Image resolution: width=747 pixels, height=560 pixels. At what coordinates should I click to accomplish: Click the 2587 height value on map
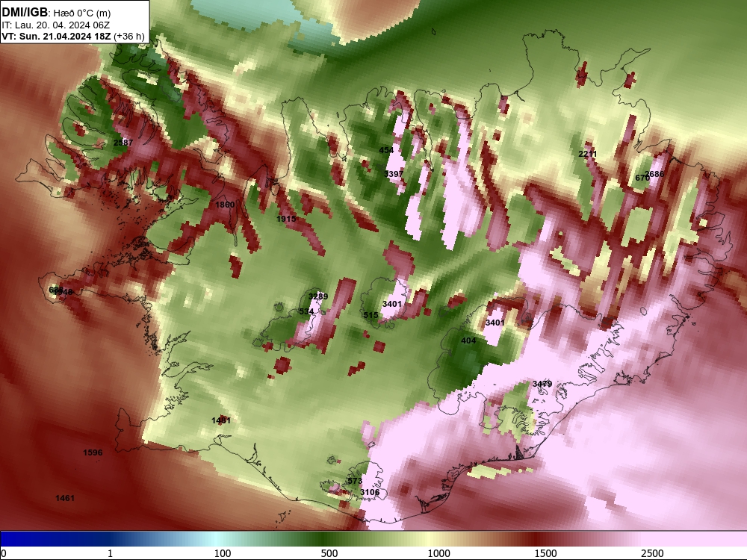click(x=123, y=143)
